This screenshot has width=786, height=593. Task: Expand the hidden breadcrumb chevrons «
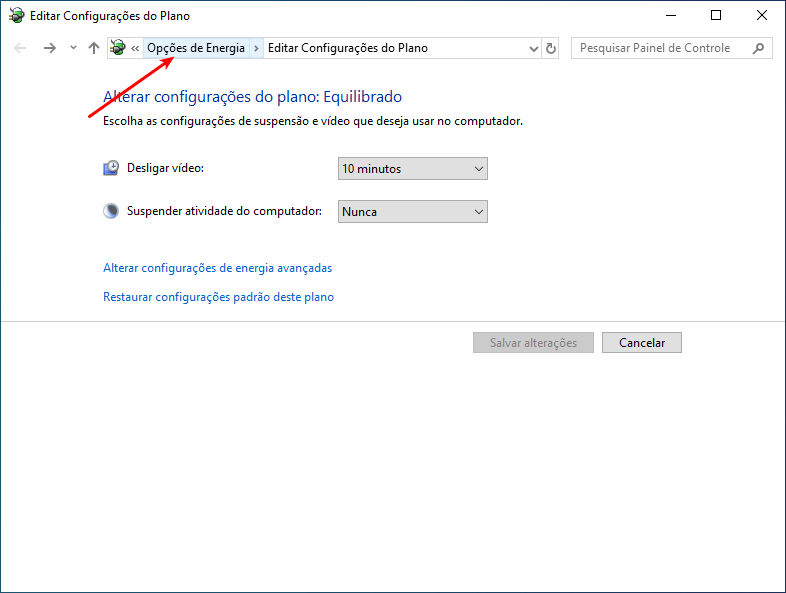(x=135, y=48)
